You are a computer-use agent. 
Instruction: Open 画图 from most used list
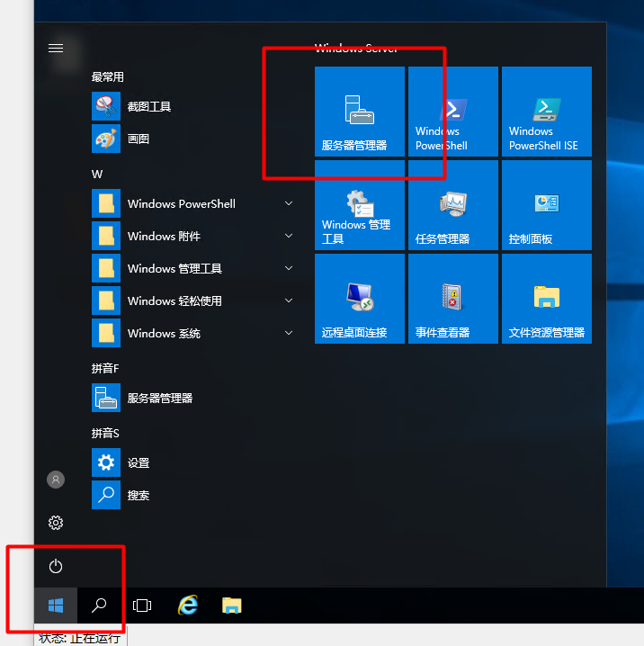pos(193,139)
